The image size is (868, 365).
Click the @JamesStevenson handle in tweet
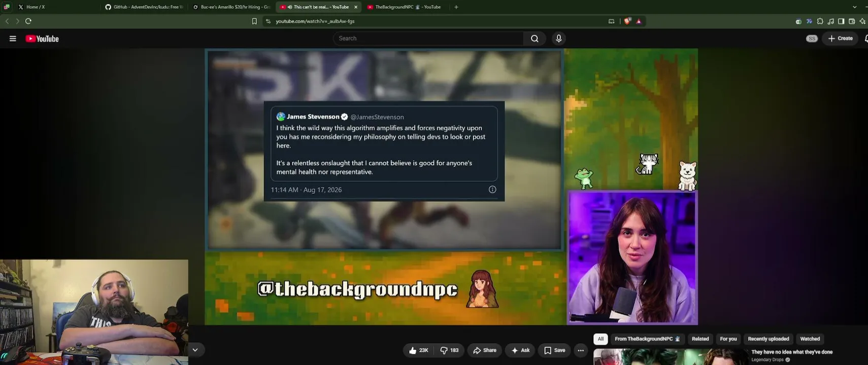tap(377, 117)
